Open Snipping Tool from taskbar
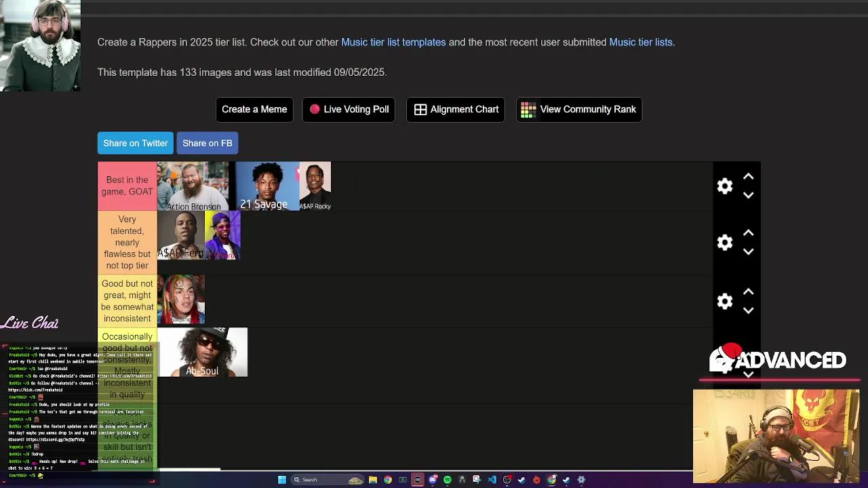The image size is (868, 488). click(x=477, y=480)
